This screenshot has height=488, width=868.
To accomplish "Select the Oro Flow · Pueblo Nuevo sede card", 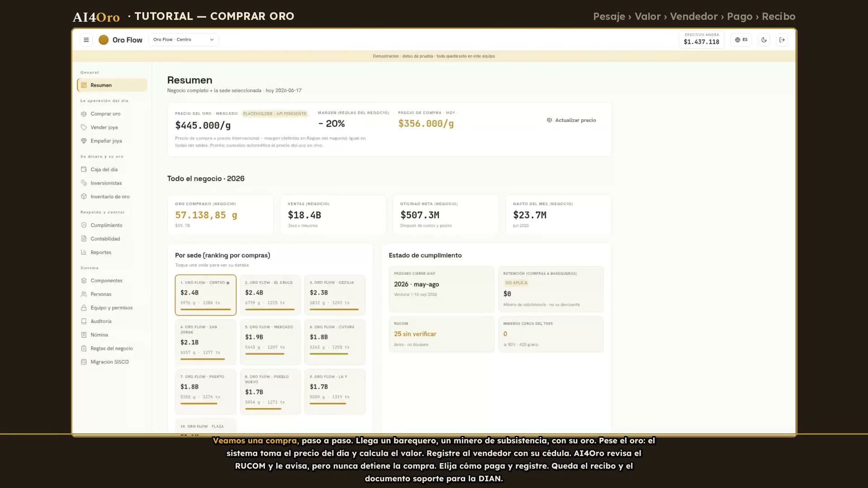I will click(270, 391).
